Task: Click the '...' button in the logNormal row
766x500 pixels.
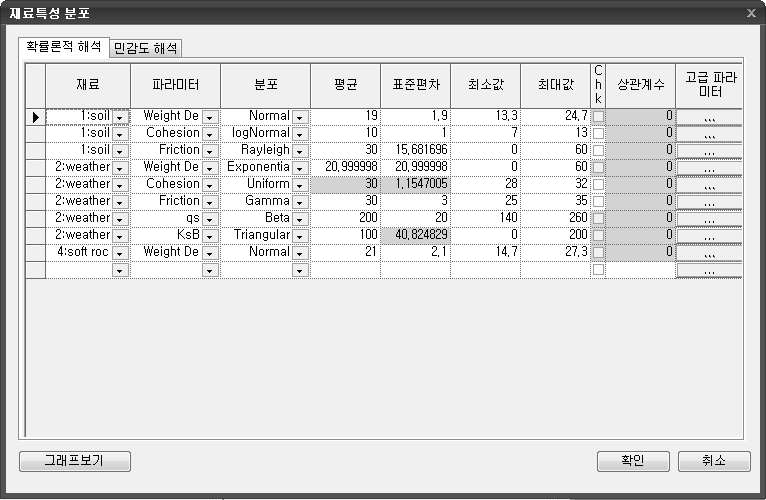Action: (709, 133)
